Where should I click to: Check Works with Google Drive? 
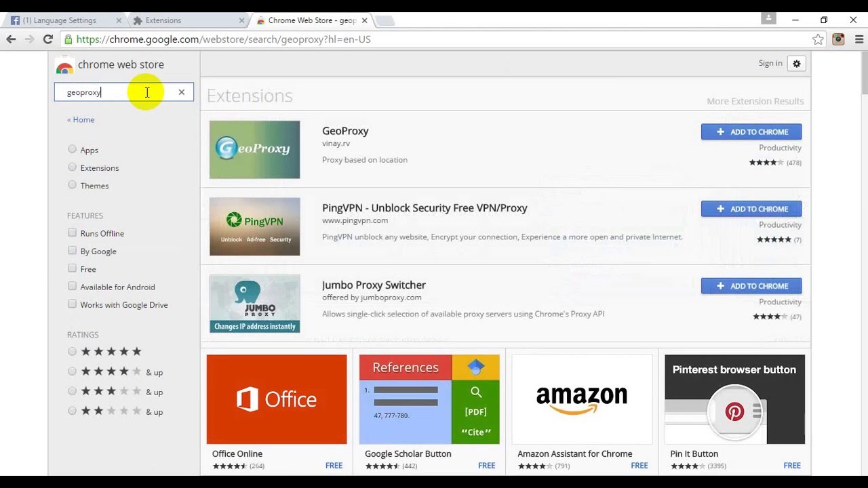coord(72,304)
